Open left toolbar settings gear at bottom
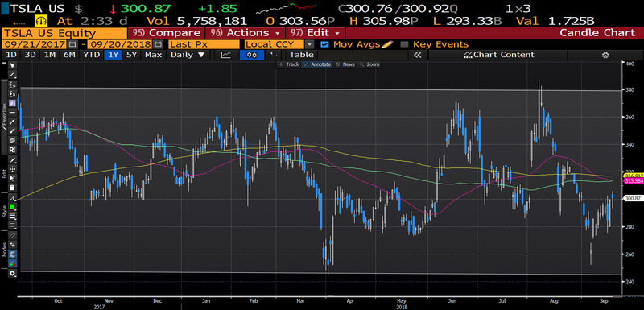 click(x=12, y=274)
